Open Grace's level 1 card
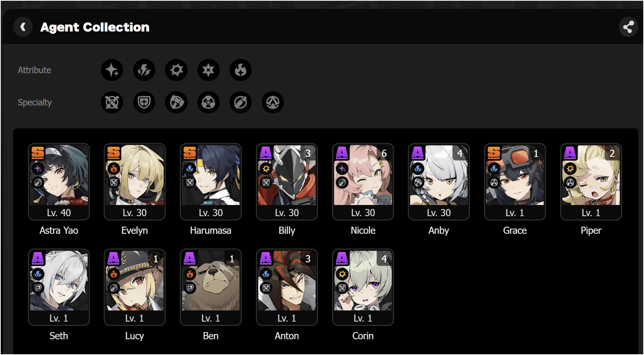 515,182
